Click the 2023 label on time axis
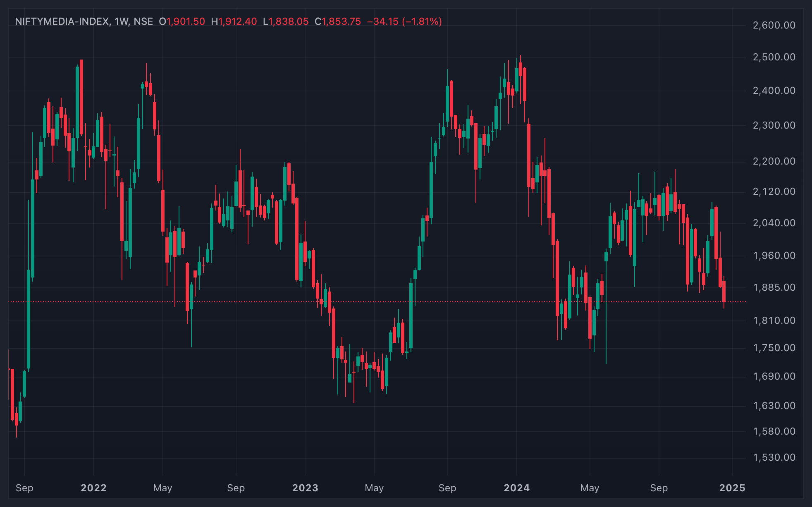The image size is (812, 507). click(x=305, y=488)
